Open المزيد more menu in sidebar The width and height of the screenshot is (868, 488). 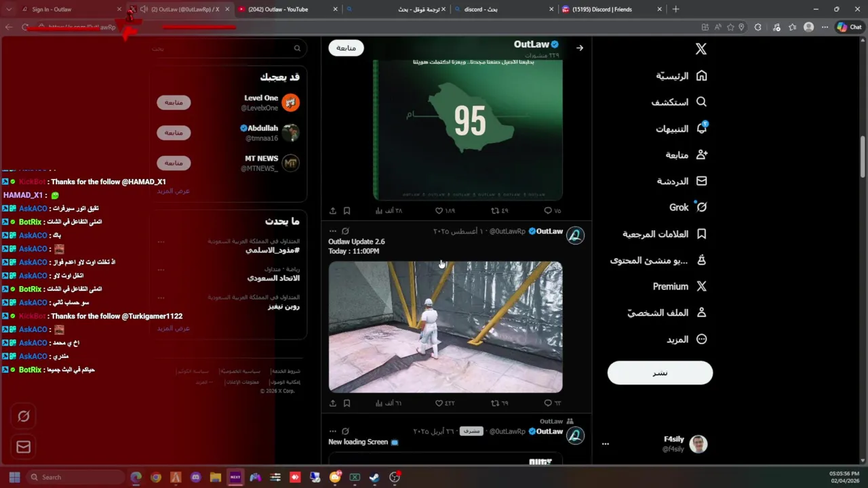[687, 339]
